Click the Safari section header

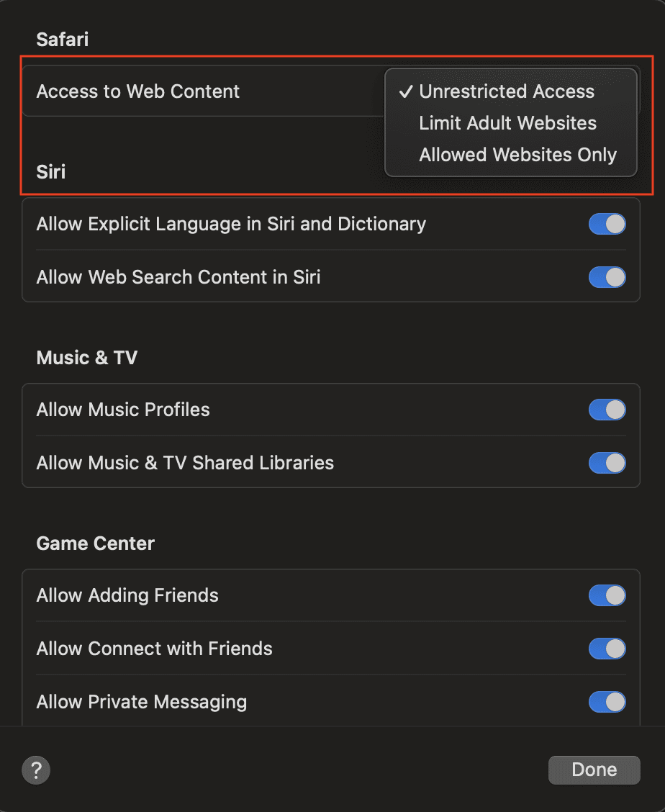[62, 39]
